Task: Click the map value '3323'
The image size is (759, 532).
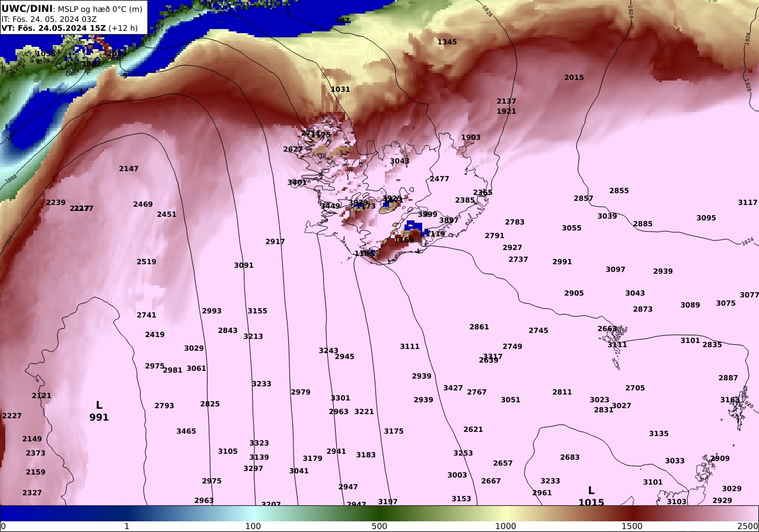Action: pyautogui.click(x=259, y=443)
